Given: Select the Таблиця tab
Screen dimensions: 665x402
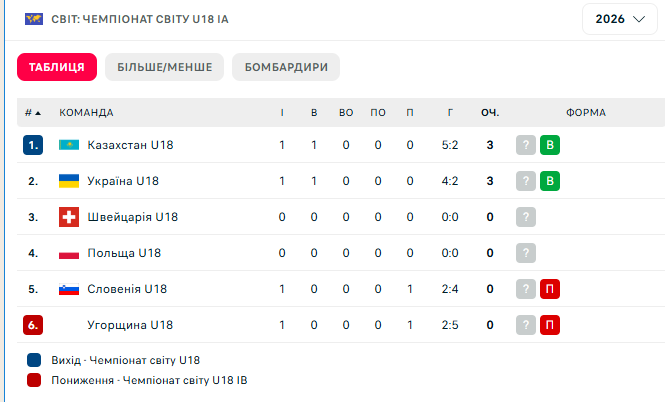Looking at the screenshot, I should point(56,67).
